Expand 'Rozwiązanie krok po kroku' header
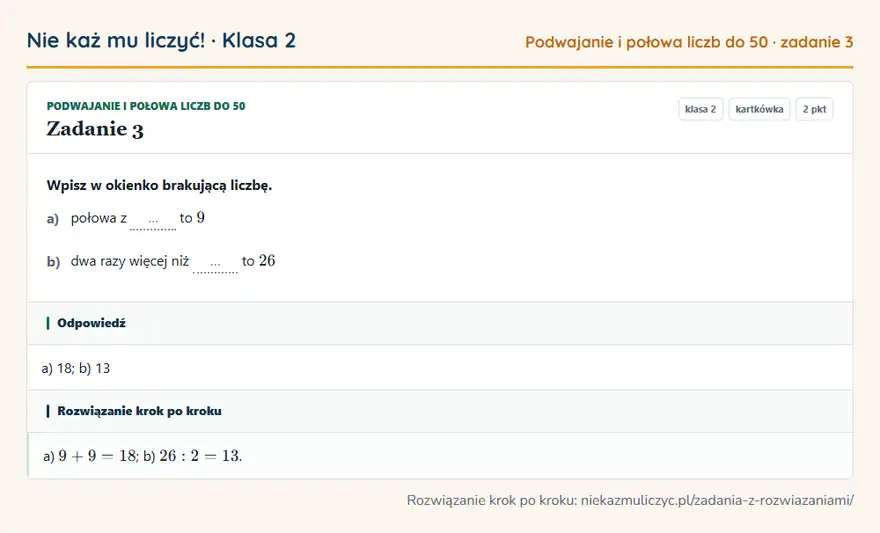This screenshot has width=880, height=533. point(440,411)
